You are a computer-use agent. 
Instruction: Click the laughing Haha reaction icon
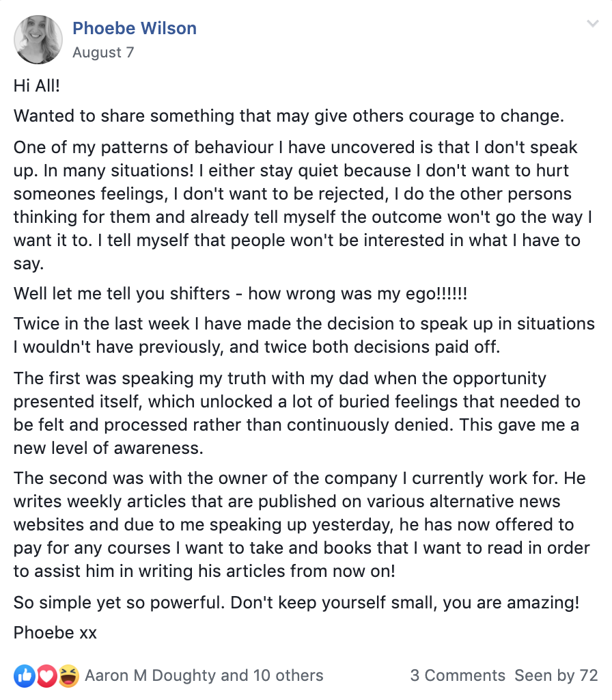pyautogui.click(x=68, y=675)
